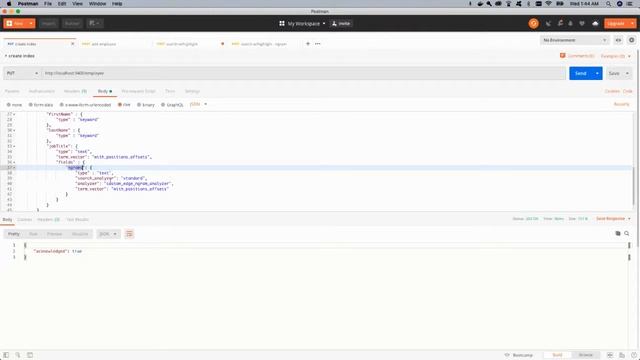Add a new request tab with plus

(308, 44)
